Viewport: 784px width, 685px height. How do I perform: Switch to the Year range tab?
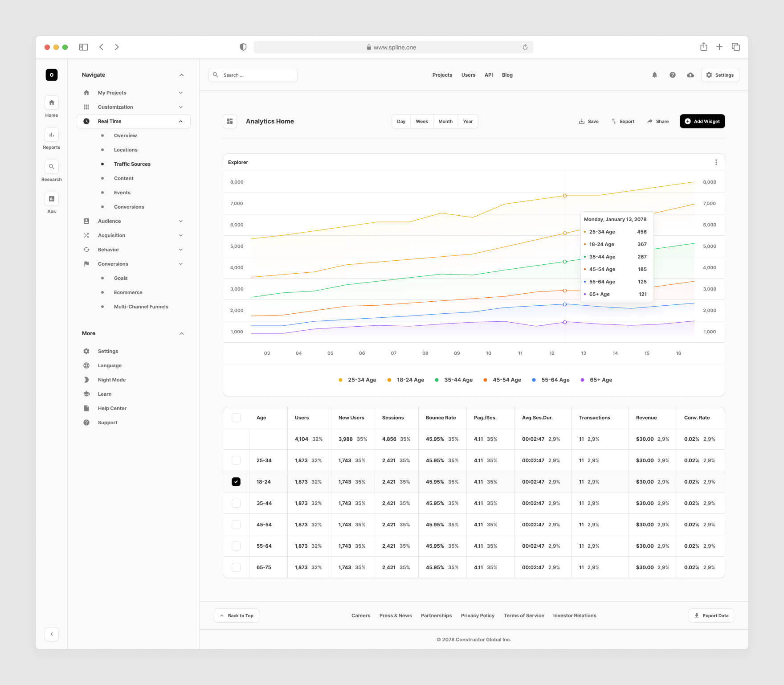coord(468,121)
